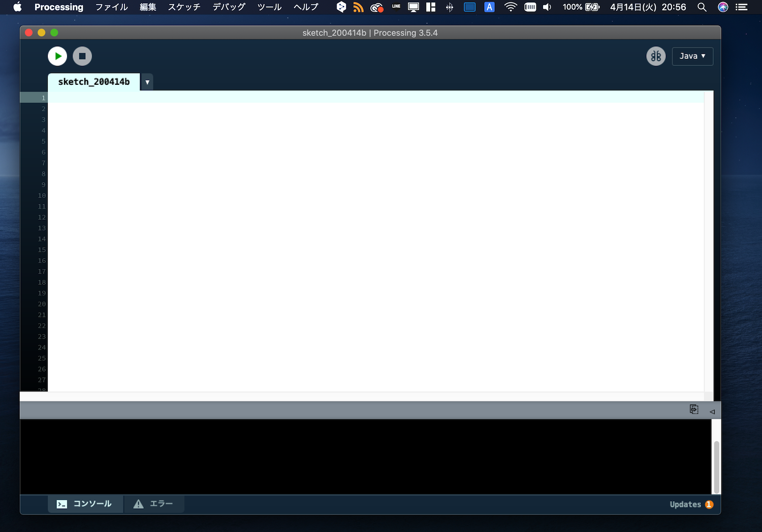Run the sketch with the play button
The height and width of the screenshot is (532, 762).
click(x=57, y=56)
